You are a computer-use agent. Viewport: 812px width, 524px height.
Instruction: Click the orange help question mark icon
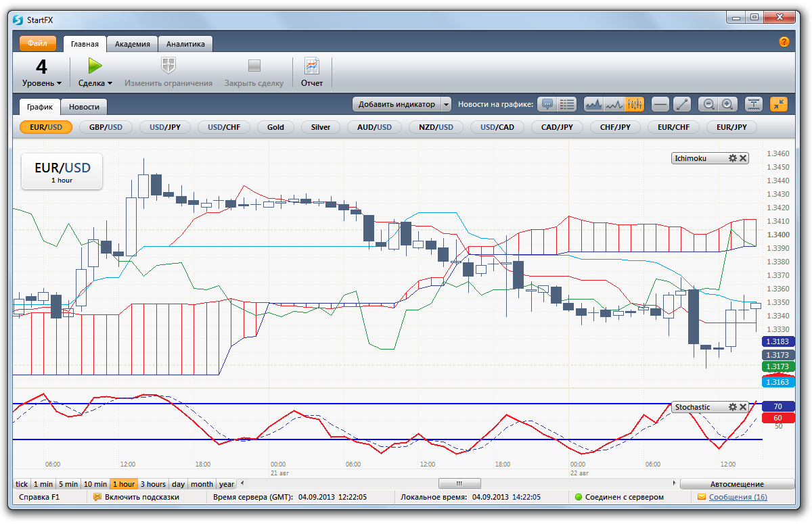point(784,42)
